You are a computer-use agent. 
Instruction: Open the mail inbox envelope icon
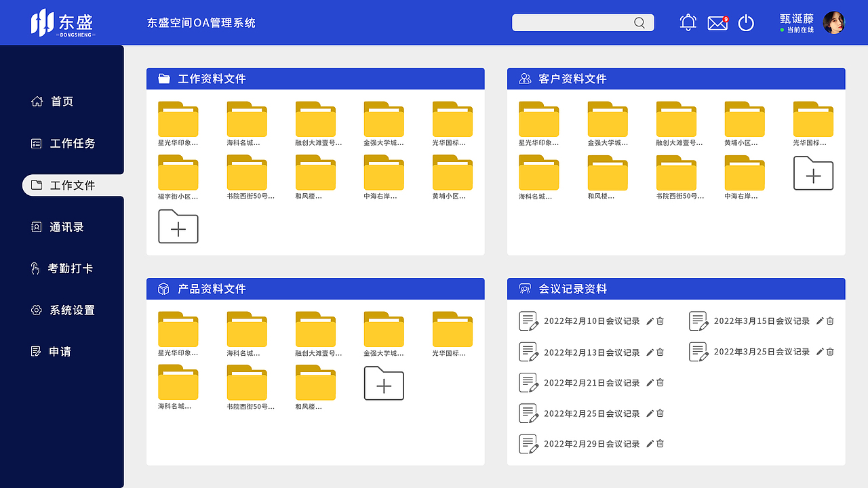tap(717, 23)
